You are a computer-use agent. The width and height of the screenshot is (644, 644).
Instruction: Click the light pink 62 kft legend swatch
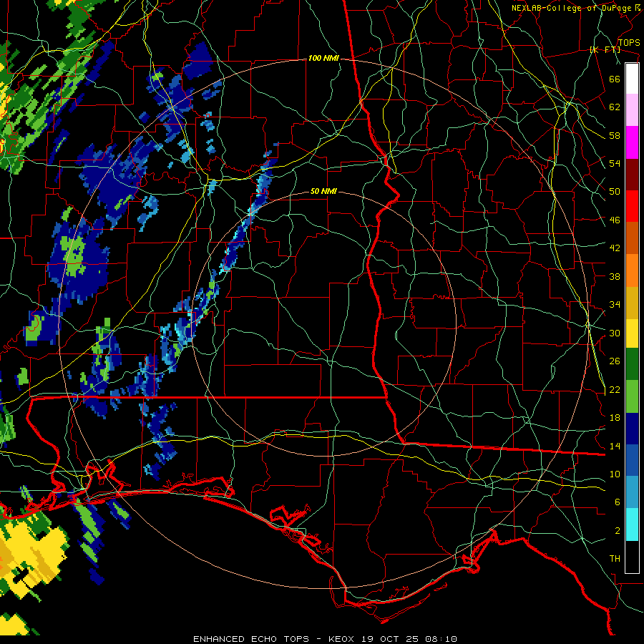[x=632, y=110]
